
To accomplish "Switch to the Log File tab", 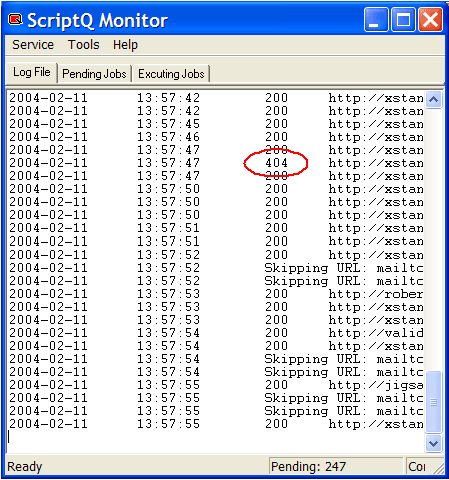I will click(32, 72).
